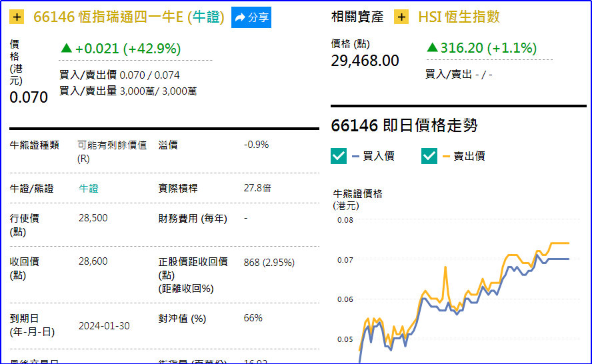Select the 行使價 value 28,500
The width and height of the screenshot is (592, 364).
point(93,218)
